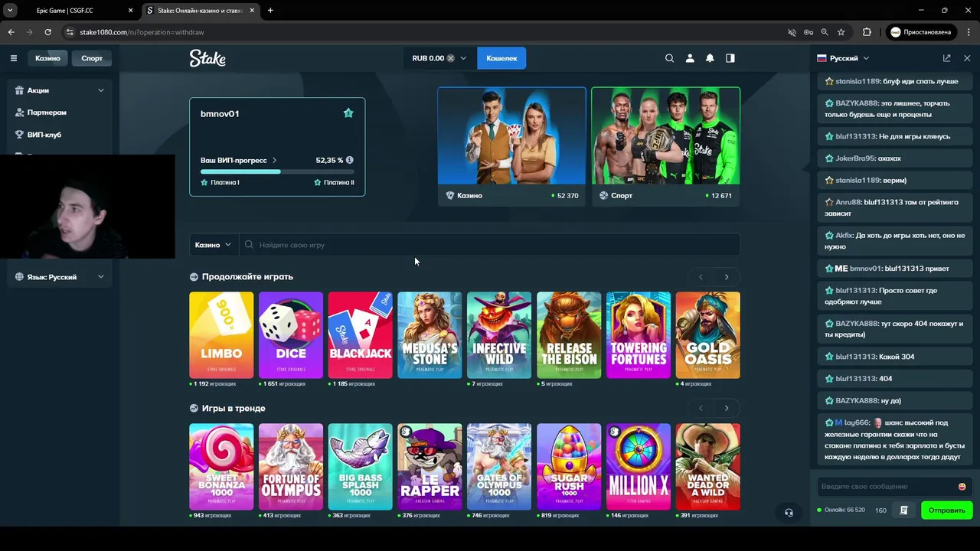Click the browser address bar
This screenshot has height=551, width=980.
(421, 32)
